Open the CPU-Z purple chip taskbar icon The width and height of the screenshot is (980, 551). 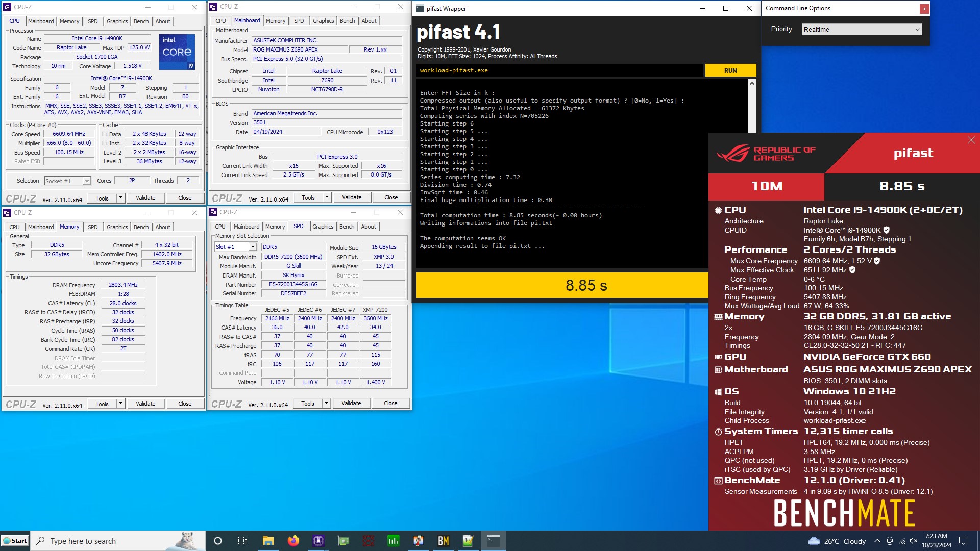pyautogui.click(x=318, y=541)
